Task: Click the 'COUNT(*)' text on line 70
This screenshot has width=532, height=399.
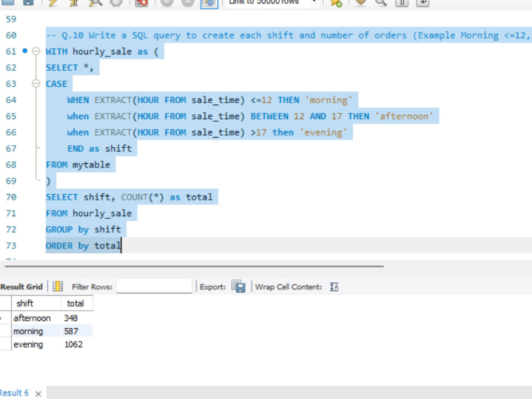Action: coord(143,197)
